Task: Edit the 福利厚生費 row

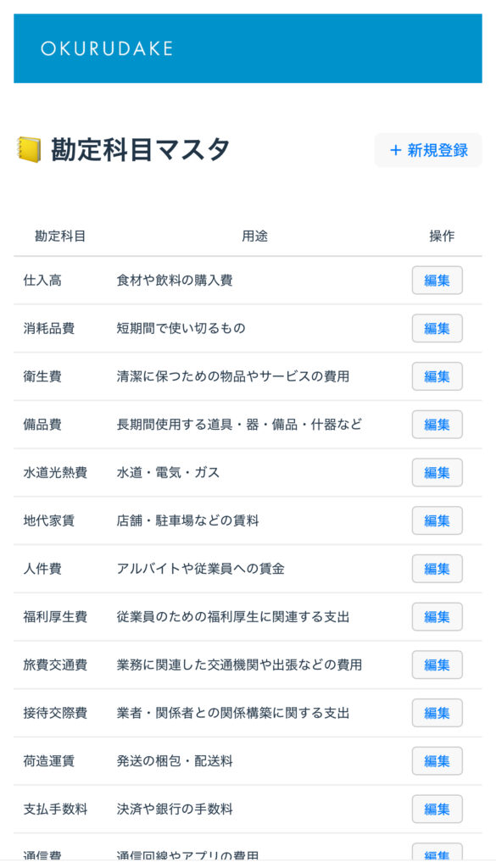Action: (437, 617)
